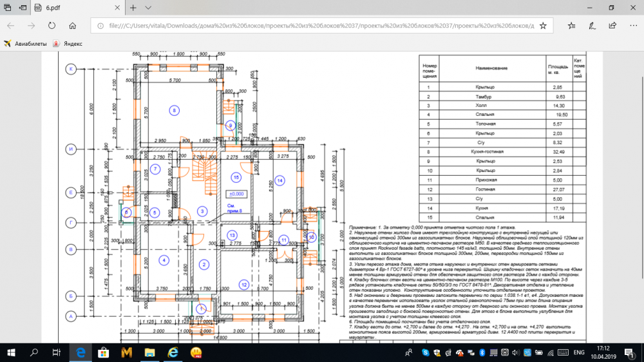Click the browser Back arrow
This screenshot has height=362, width=644.
[11, 26]
